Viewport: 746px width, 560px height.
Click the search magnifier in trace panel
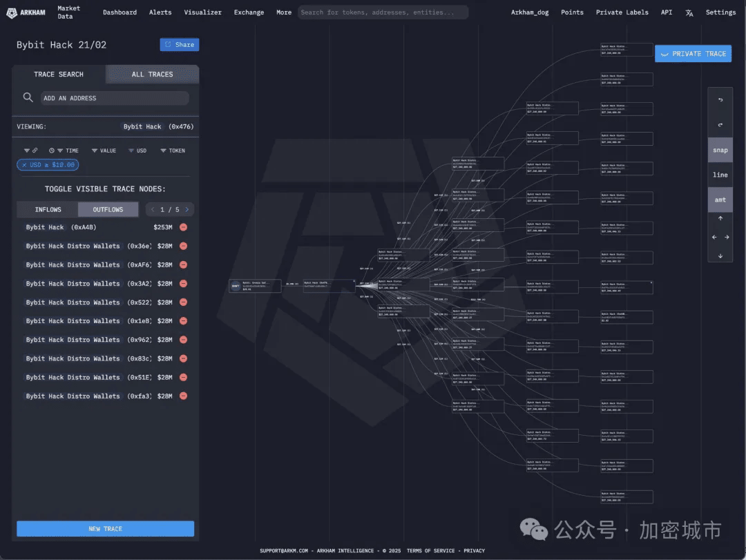pos(28,97)
